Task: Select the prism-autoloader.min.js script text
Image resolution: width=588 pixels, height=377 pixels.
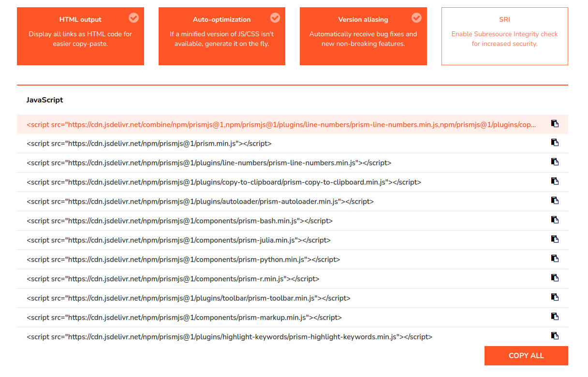Action: coord(200,202)
